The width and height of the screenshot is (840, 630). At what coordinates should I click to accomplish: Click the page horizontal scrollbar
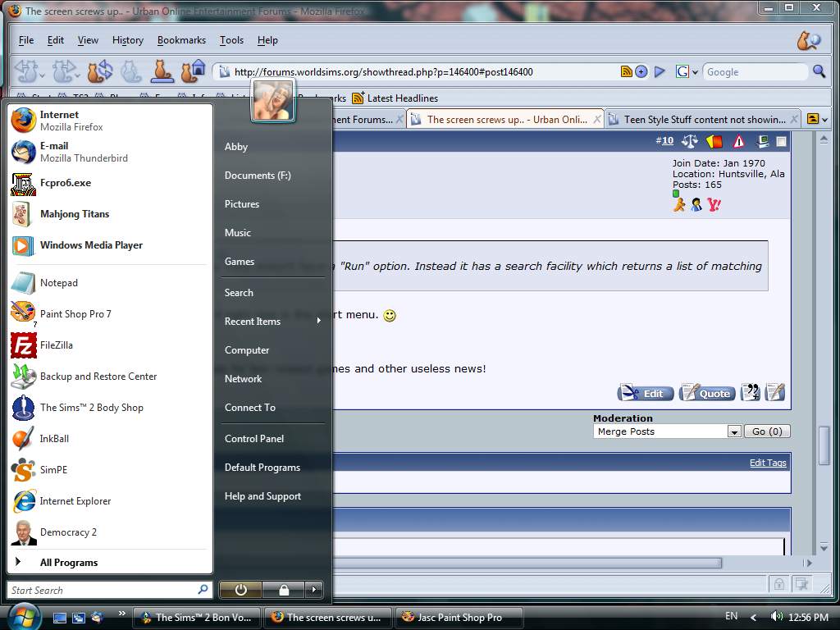[x=527, y=563]
